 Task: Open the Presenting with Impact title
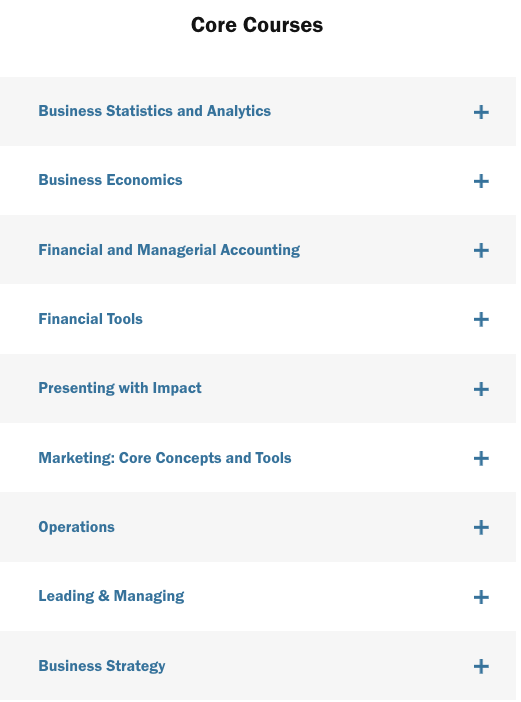click(x=120, y=388)
